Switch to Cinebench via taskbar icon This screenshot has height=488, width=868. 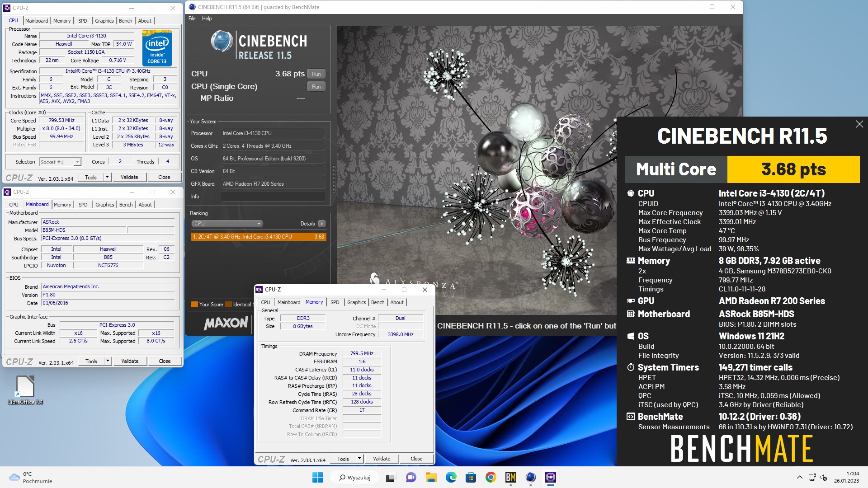pos(530,477)
